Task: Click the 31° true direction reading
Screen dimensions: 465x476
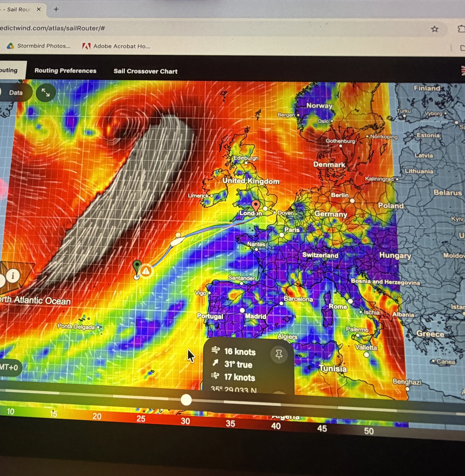Action: pos(238,364)
